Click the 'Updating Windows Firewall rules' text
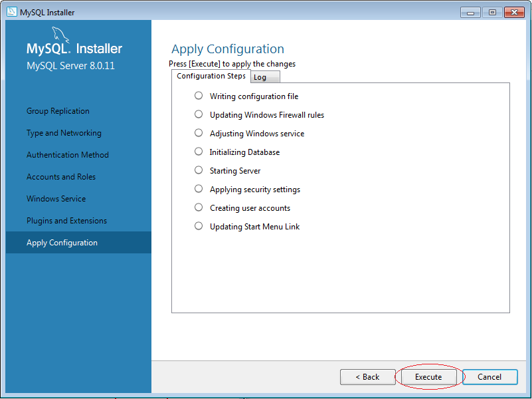The width and height of the screenshot is (532, 399). point(267,115)
